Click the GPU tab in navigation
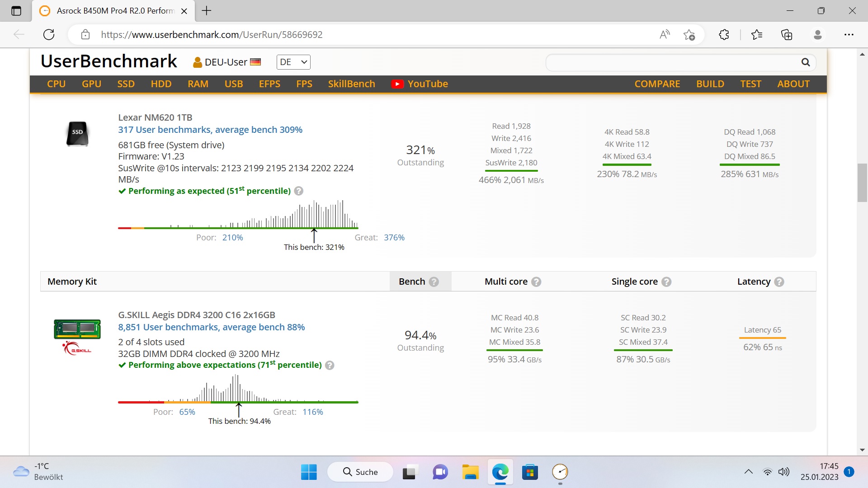This screenshot has width=868, height=488. (x=92, y=84)
